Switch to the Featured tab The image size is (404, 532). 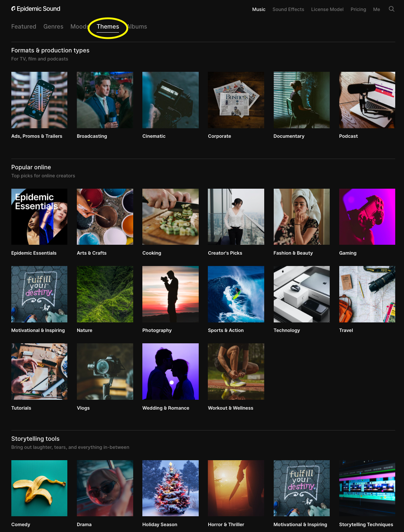click(24, 26)
